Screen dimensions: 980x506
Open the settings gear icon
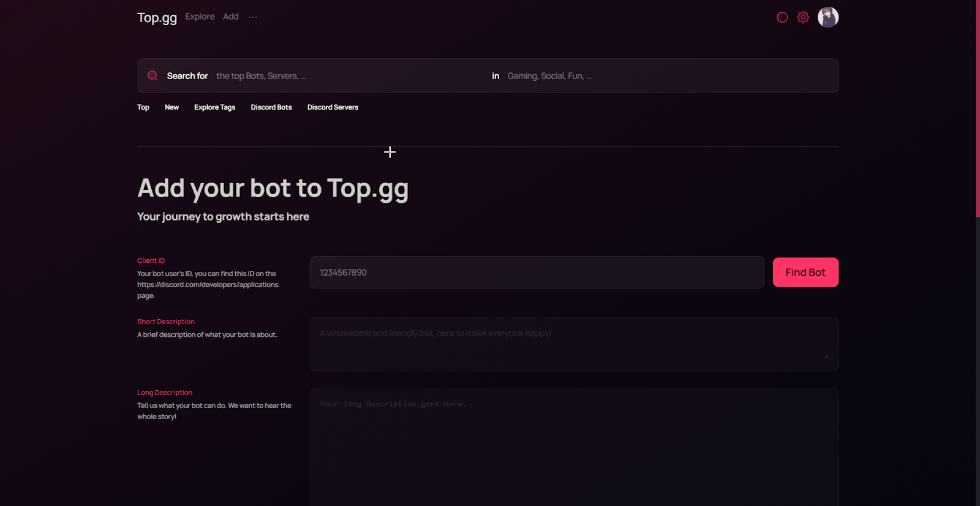tap(803, 17)
